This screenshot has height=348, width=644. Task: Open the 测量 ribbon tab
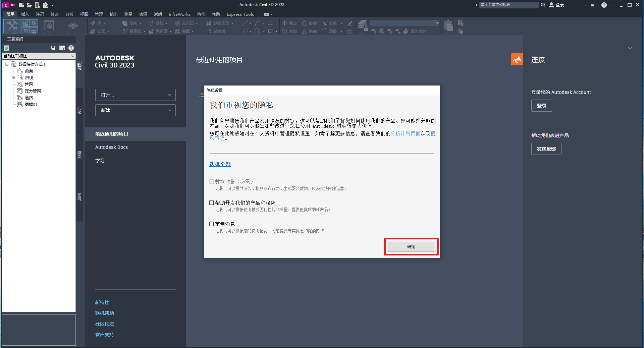pos(128,14)
